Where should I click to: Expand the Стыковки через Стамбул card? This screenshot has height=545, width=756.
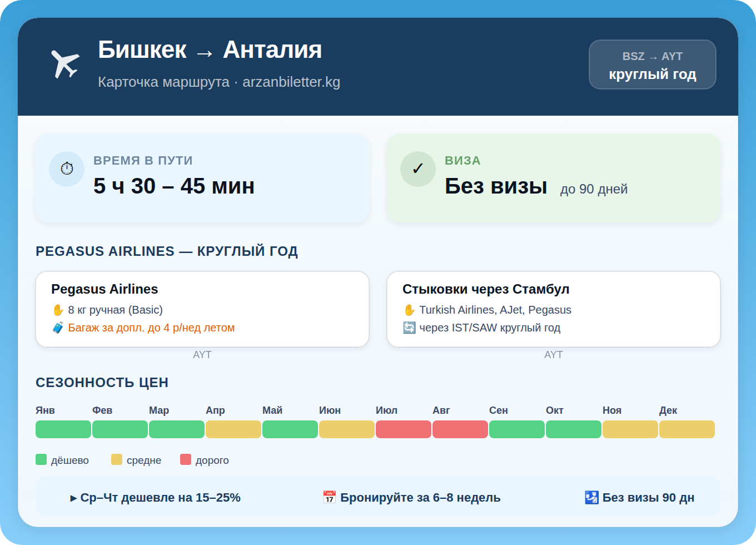click(553, 309)
